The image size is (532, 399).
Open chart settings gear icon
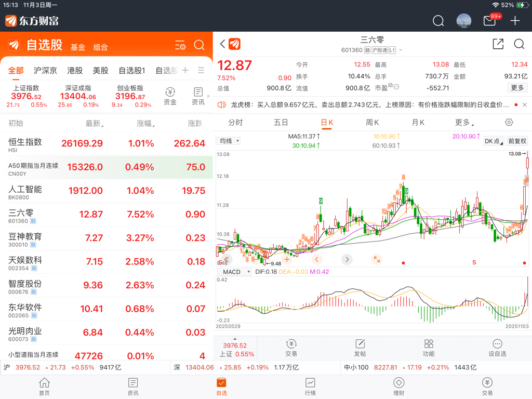(x=509, y=123)
